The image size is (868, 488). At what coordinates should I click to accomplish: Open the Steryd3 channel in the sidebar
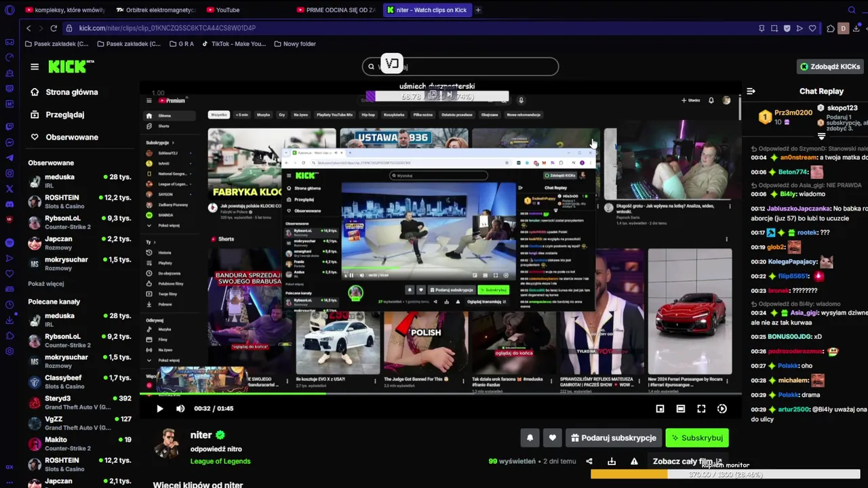click(x=79, y=403)
